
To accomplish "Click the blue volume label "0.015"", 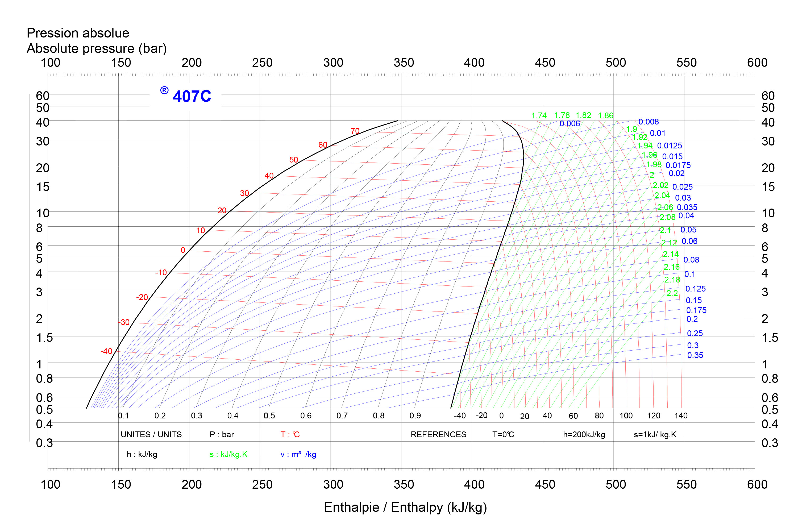I will 672,157.
